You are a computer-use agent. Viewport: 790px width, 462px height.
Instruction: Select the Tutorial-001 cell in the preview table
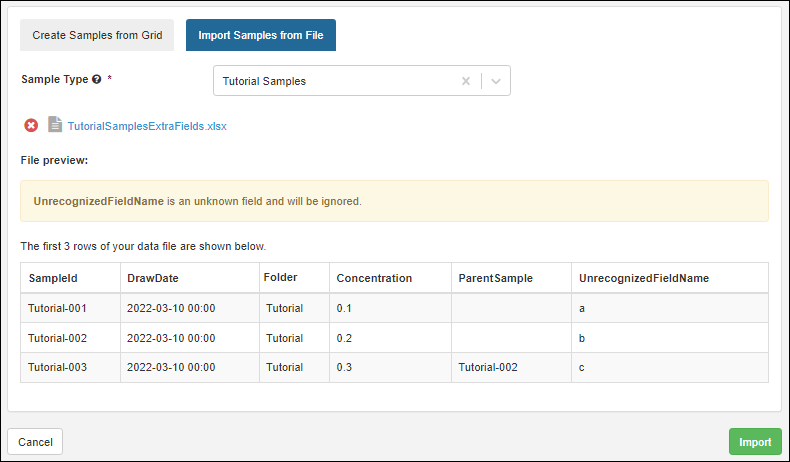click(x=58, y=308)
